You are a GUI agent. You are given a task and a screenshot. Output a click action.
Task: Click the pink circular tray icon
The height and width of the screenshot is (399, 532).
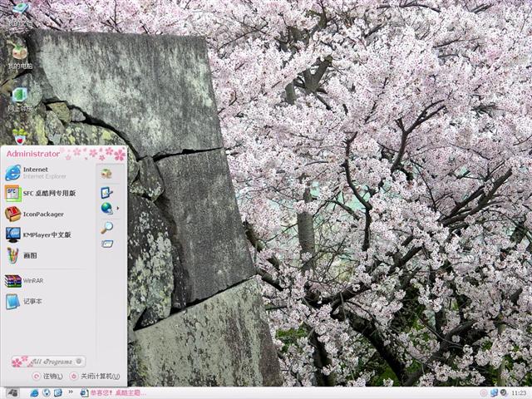(x=484, y=393)
